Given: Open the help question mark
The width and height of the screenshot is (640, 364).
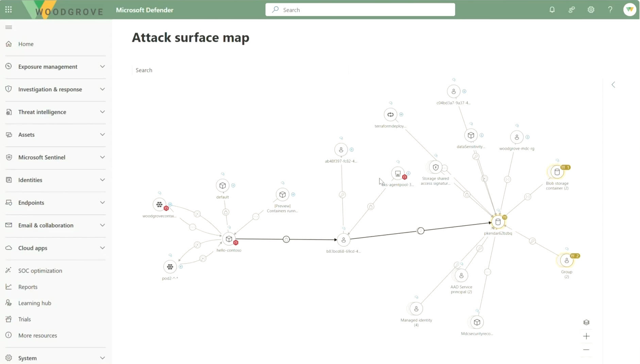Looking at the screenshot, I should [610, 10].
